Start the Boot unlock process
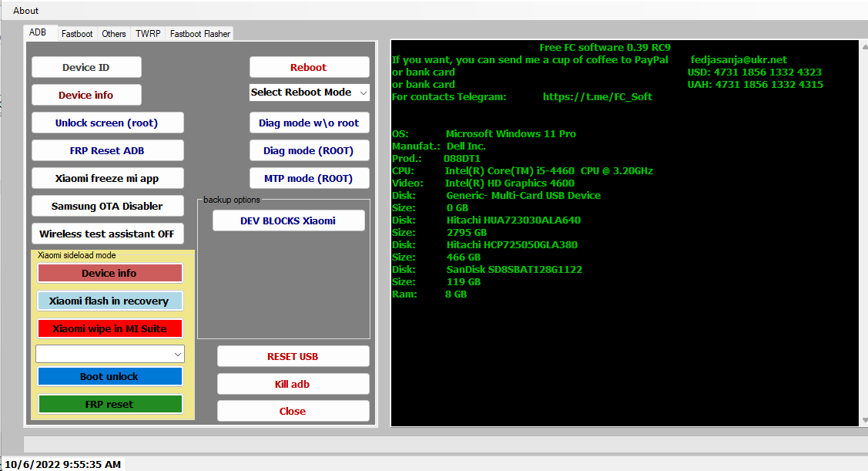868x471 pixels. (109, 376)
